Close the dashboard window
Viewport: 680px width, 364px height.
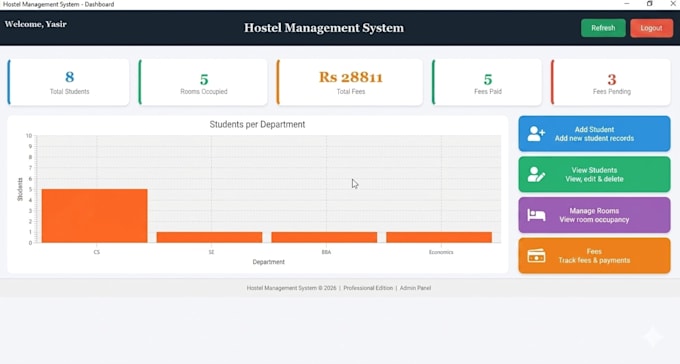point(673,4)
